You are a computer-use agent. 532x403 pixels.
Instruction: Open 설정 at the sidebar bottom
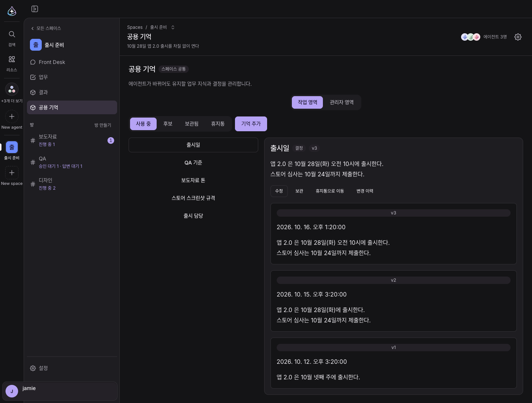(72, 368)
